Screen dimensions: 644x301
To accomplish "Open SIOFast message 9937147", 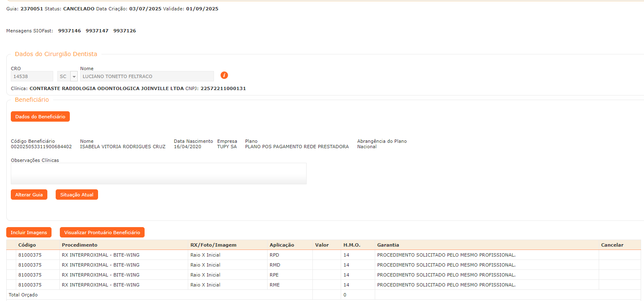I will pyautogui.click(x=97, y=31).
